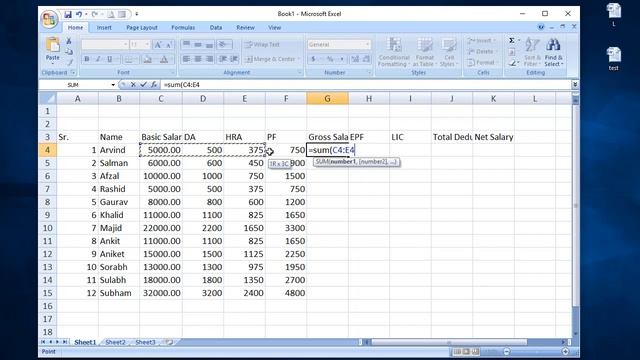Click the Accounting dollar format icon
640x360 pixels.
tap(313, 59)
